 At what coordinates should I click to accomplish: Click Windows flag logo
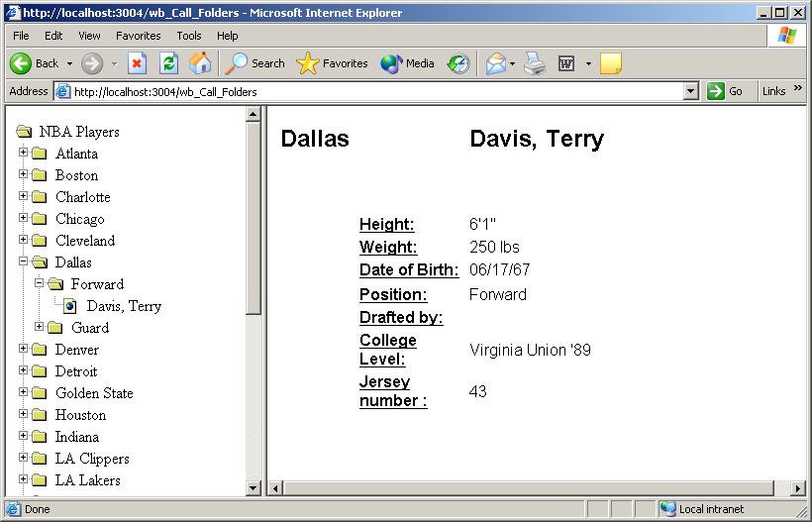786,36
